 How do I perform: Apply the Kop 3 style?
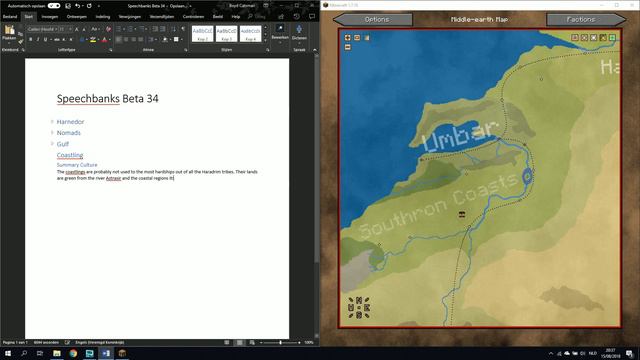point(227,34)
